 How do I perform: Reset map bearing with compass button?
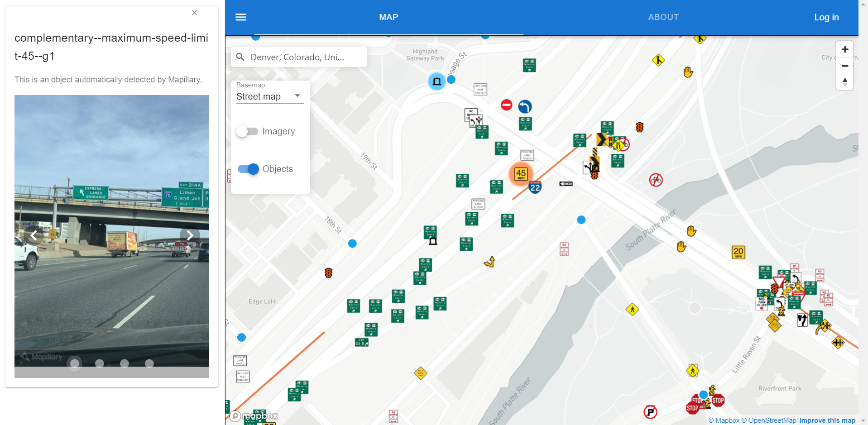(845, 82)
